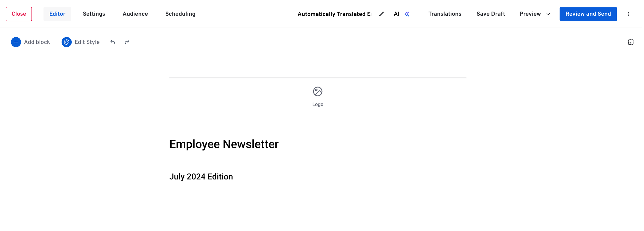Toggle fullscreen editor view icon
Image resolution: width=644 pixels, height=231 pixels.
(631, 42)
